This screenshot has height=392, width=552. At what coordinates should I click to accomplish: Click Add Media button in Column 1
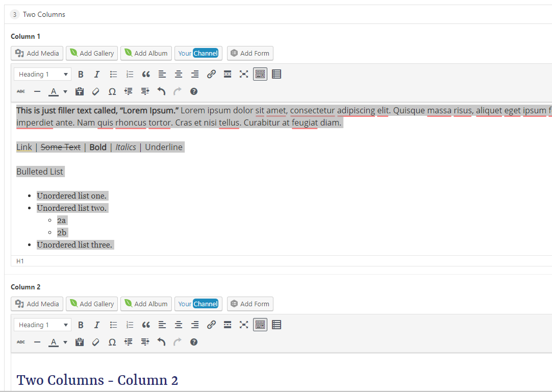(x=37, y=53)
